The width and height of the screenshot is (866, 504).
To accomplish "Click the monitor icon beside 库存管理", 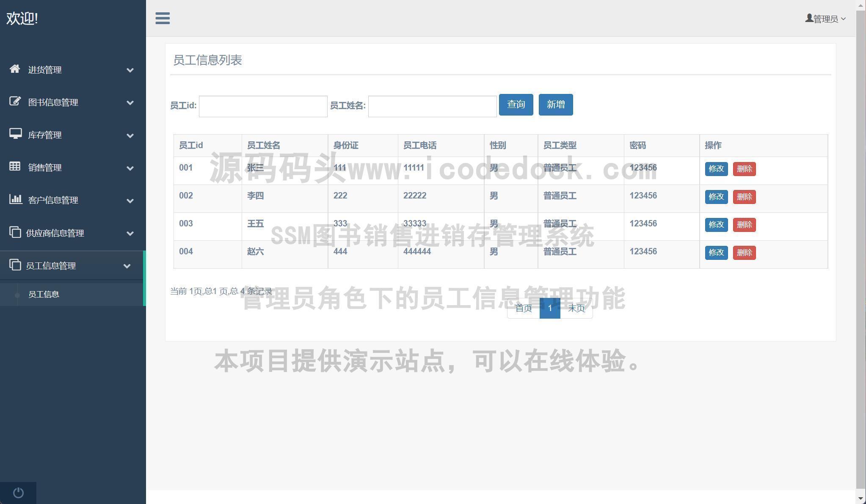I will 15,134.
